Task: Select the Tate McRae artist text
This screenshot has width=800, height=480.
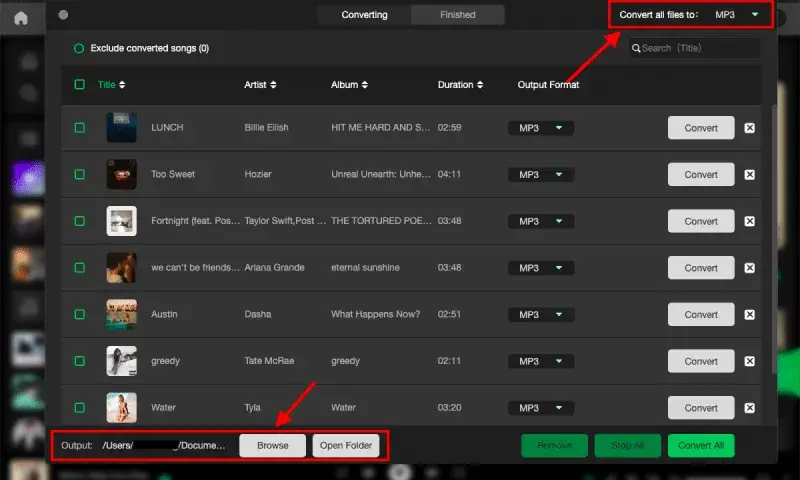Action: tap(269, 361)
